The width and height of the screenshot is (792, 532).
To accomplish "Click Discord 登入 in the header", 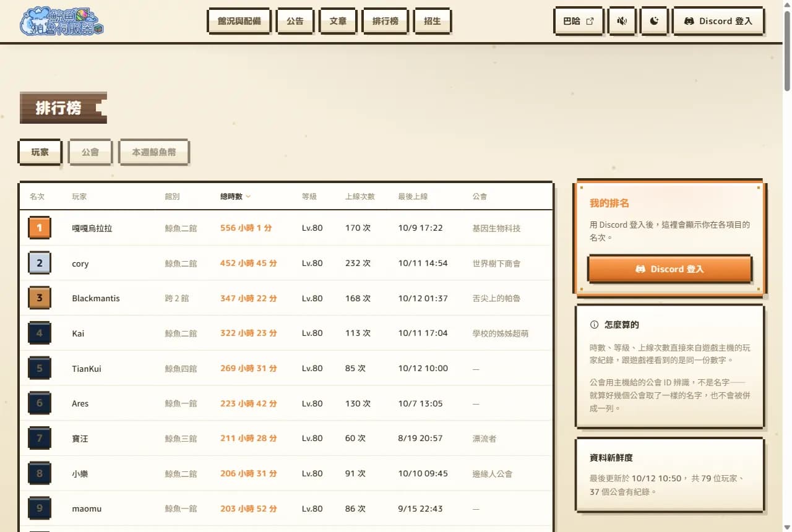I will [x=718, y=21].
